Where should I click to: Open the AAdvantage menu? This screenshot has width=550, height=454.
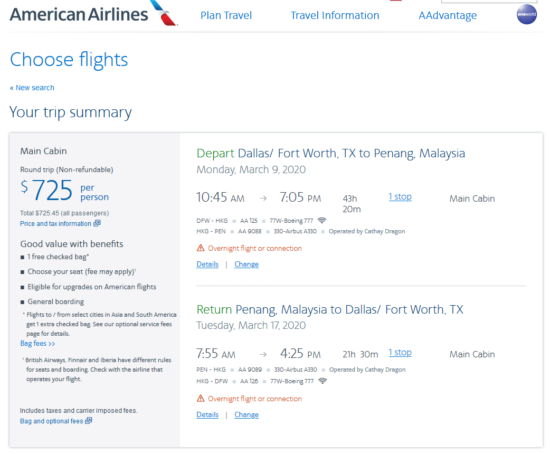pyautogui.click(x=448, y=15)
